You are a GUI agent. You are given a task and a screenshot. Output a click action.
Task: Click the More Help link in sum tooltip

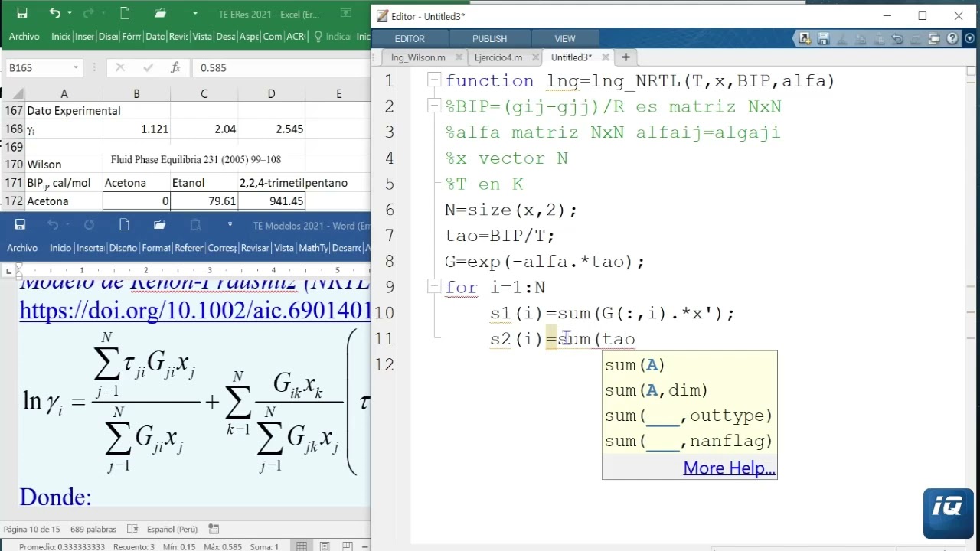coord(729,468)
